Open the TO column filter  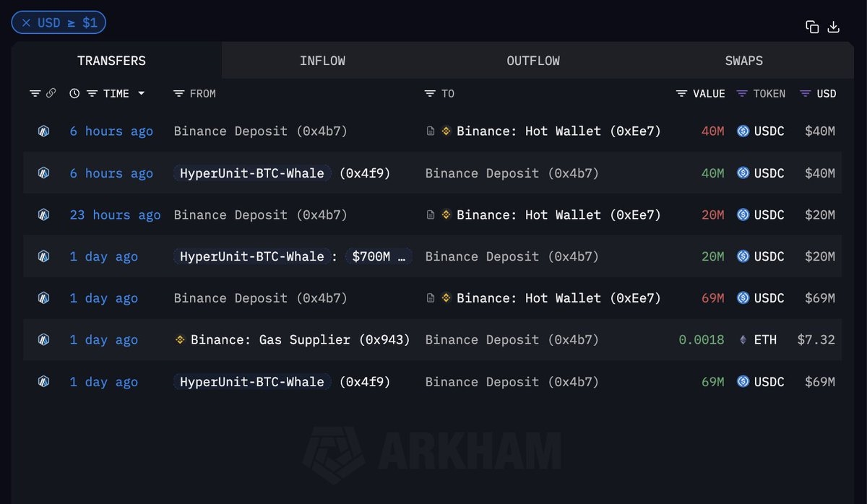(430, 93)
